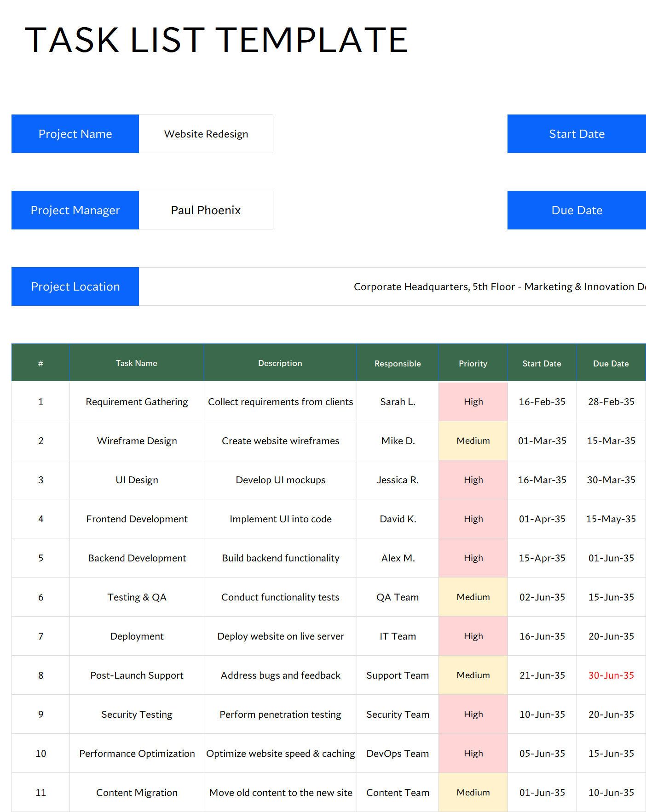This screenshot has width=646, height=812.
Task: Click the Project Location label cell
Action: pos(75,286)
